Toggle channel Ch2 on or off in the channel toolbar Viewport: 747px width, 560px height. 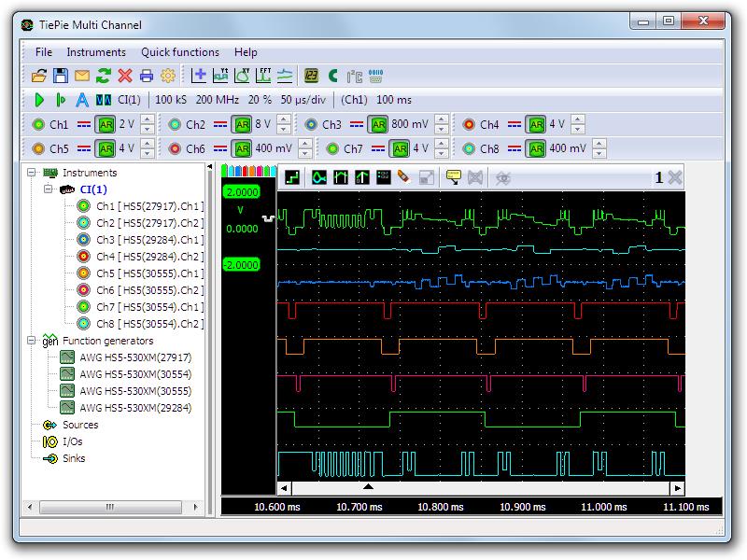pos(175,125)
